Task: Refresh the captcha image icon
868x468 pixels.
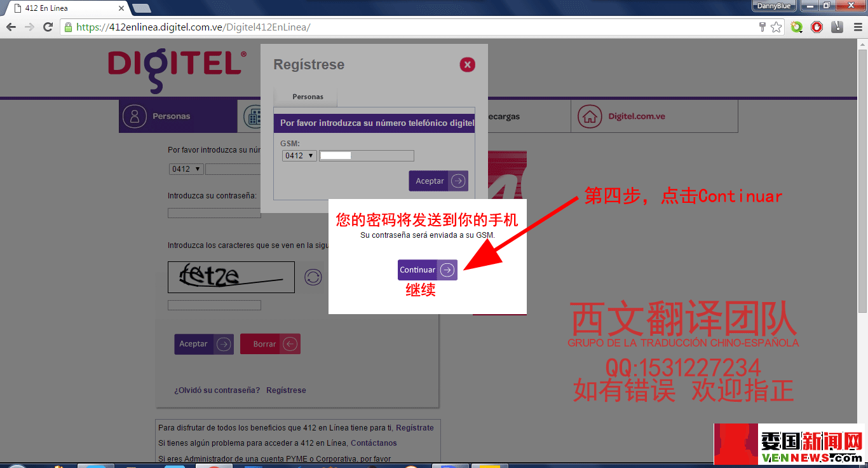Action: (313, 277)
